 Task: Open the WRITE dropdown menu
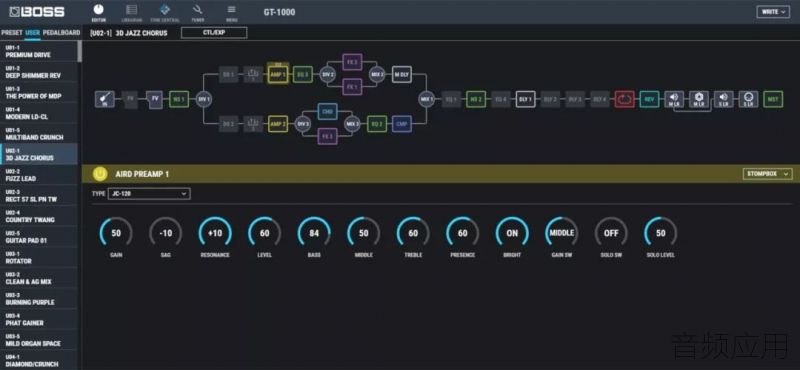tap(773, 12)
